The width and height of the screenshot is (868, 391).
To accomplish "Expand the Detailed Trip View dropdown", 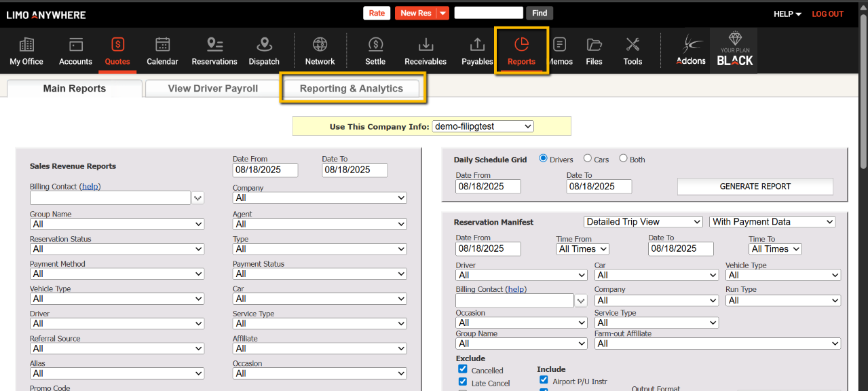I will 643,222.
